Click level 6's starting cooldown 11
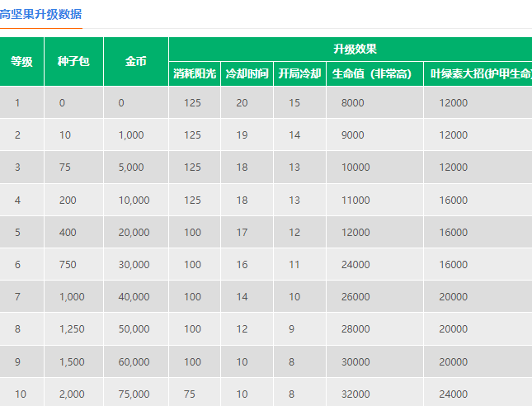 coord(299,264)
